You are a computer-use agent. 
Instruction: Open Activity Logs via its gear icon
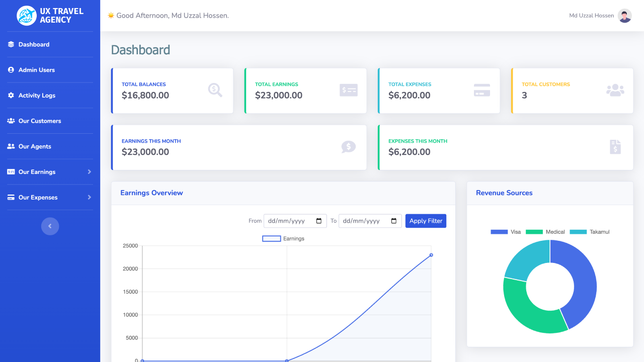point(10,96)
